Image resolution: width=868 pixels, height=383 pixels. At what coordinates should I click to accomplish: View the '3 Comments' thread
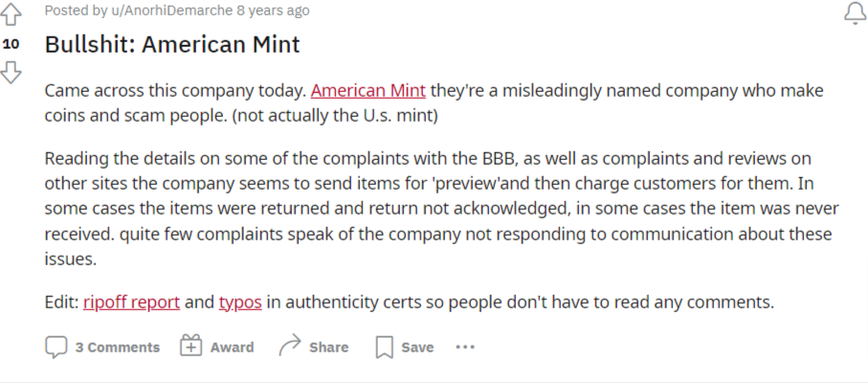(x=118, y=348)
